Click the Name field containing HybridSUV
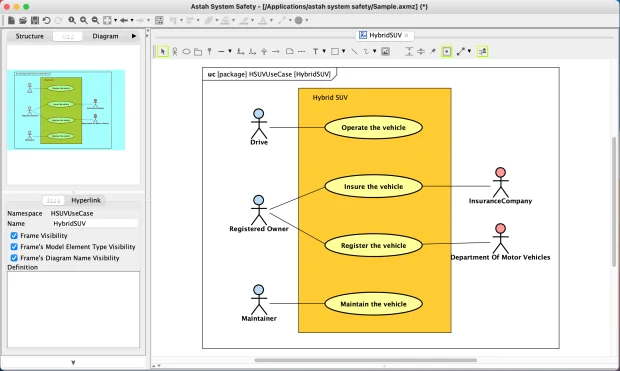 pyautogui.click(x=95, y=223)
